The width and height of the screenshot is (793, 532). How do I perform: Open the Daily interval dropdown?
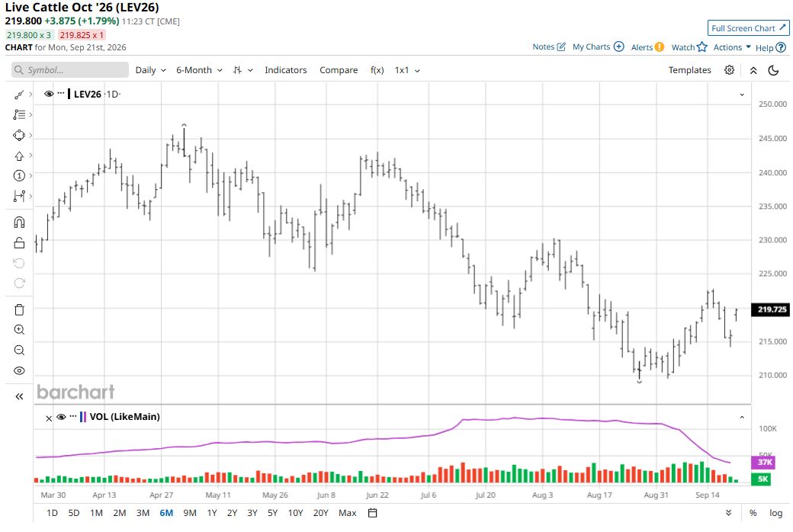point(150,70)
